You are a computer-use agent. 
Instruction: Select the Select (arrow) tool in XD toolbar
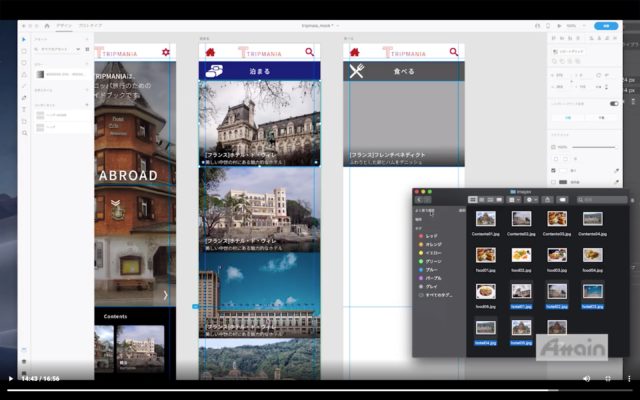pyautogui.click(x=25, y=38)
